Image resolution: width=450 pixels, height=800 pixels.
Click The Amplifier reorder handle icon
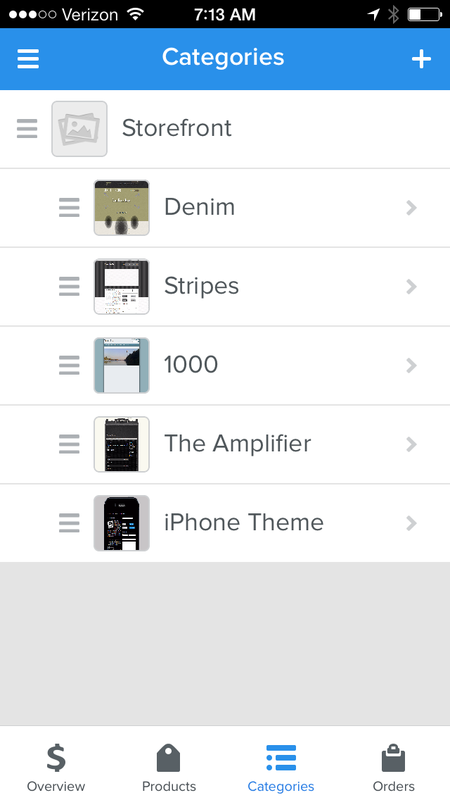[69, 444]
